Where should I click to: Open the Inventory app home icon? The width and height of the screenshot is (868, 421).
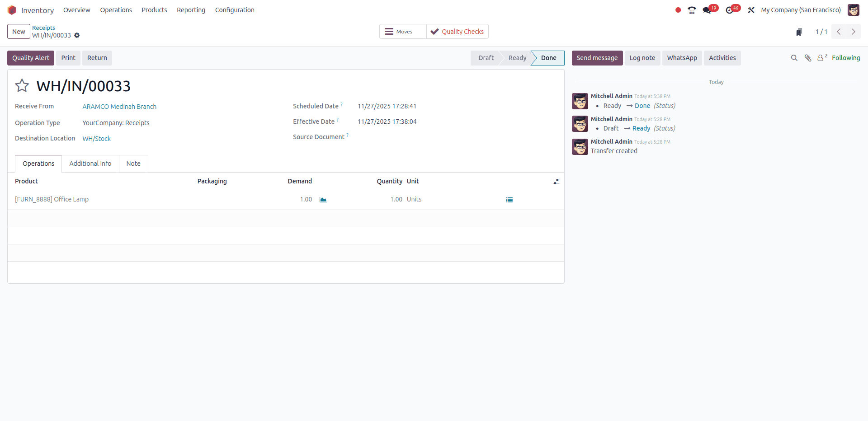click(12, 9)
